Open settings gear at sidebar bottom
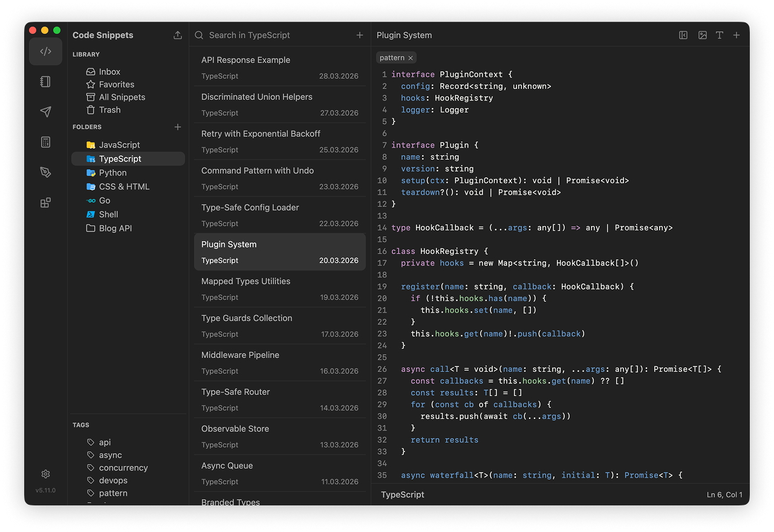 coord(45,474)
